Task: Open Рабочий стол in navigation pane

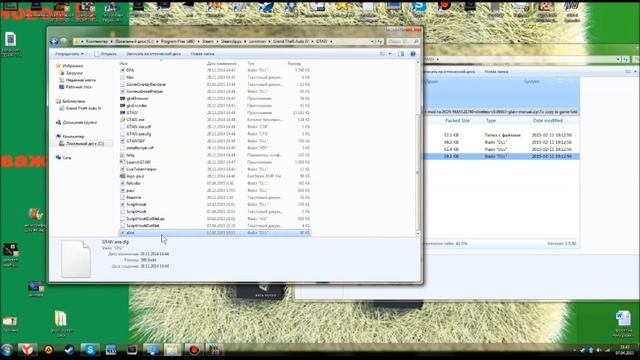Action: tap(78, 87)
